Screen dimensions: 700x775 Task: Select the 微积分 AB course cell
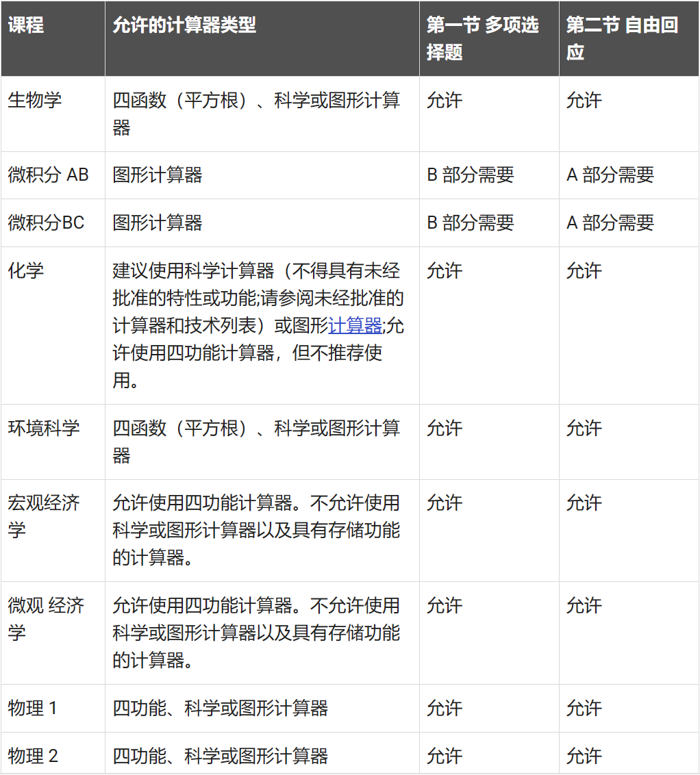pyautogui.click(x=49, y=175)
